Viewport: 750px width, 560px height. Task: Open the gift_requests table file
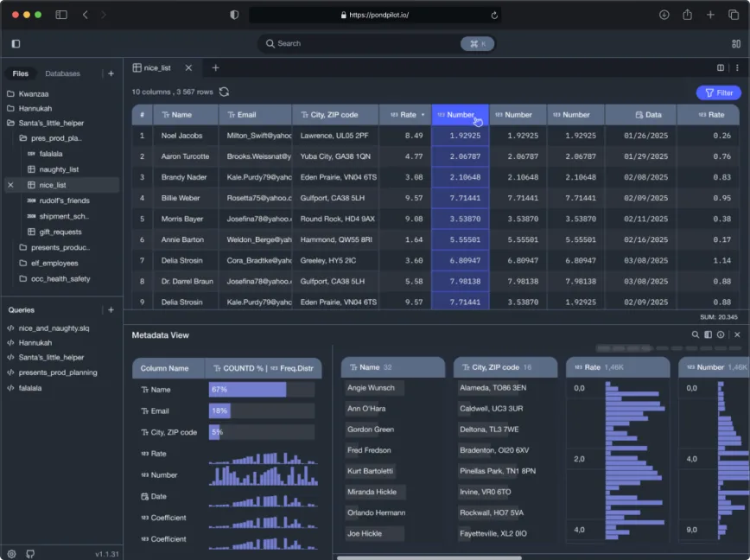point(54,232)
